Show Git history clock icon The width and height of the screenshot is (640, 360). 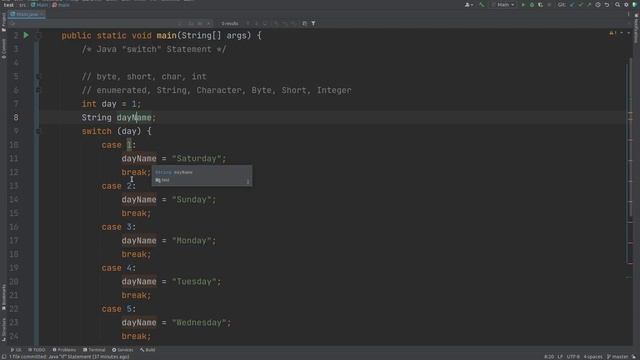click(598, 5)
